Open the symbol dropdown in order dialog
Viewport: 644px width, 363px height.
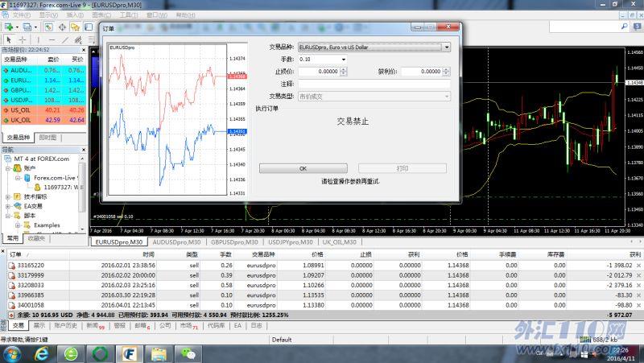[x=447, y=47]
